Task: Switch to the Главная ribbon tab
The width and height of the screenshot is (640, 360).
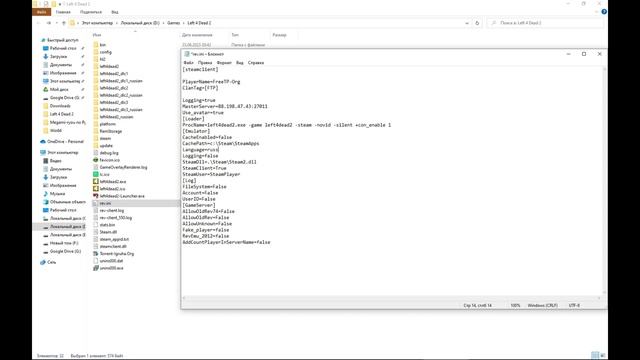Action: tap(63, 12)
